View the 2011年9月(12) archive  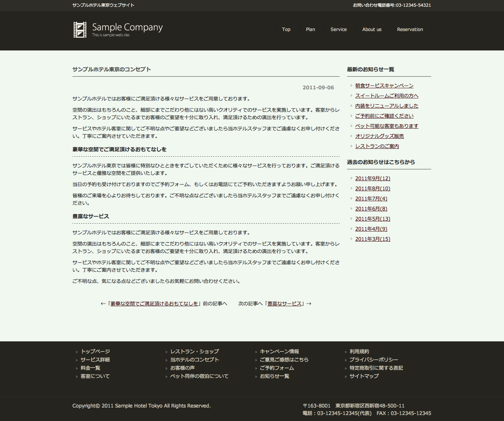click(x=372, y=178)
